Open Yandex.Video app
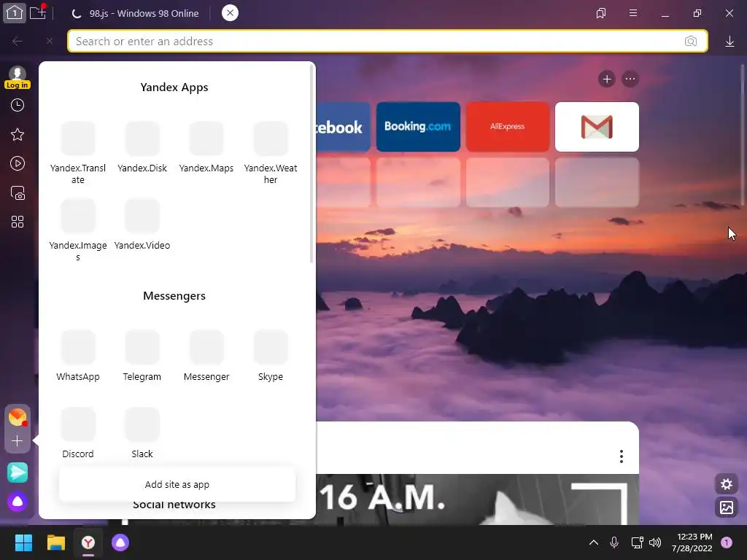747x560 pixels. tap(142, 225)
